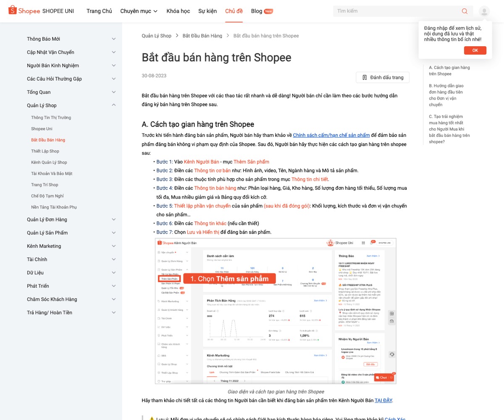Click the Quản Lý Shop breadcrumb

(157, 36)
